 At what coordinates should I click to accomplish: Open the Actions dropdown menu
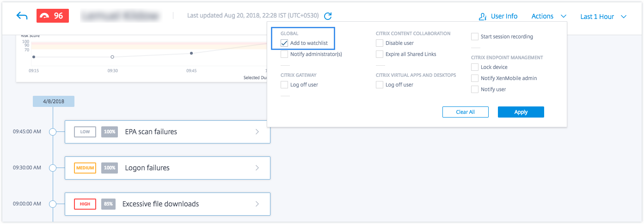point(549,16)
